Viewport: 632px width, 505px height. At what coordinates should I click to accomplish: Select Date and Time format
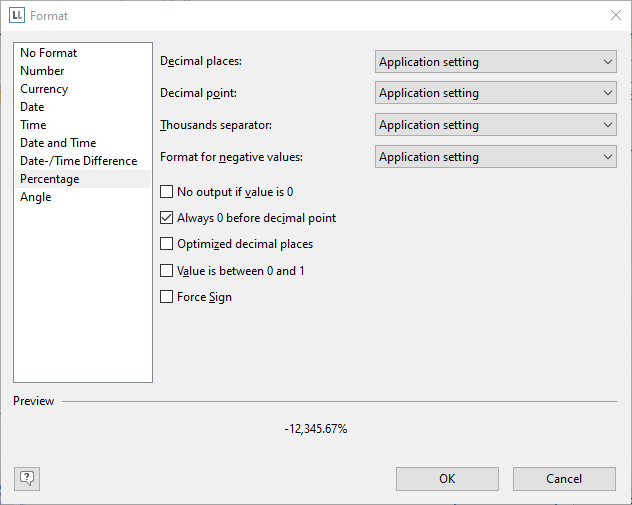click(x=58, y=143)
